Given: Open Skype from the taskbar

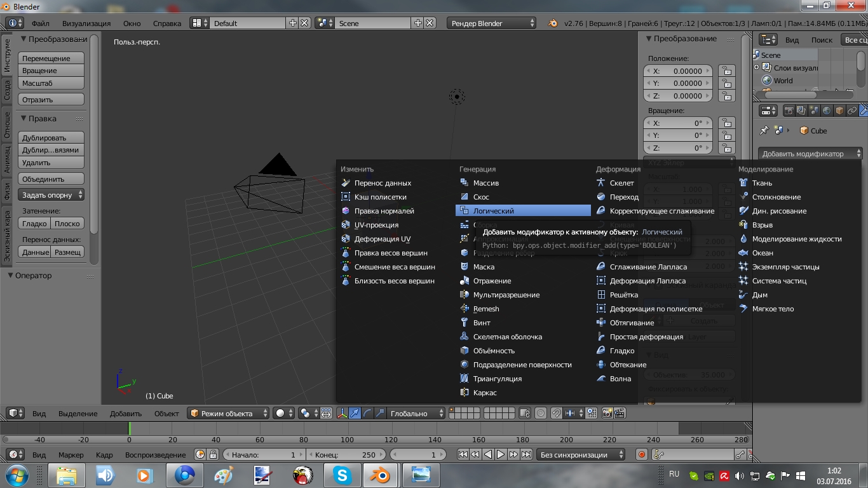Looking at the screenshot, I should (x=342, y=475).
